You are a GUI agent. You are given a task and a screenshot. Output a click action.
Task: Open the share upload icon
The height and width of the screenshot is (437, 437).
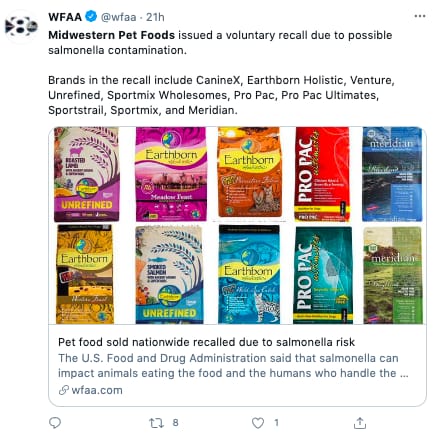point(360,423)
